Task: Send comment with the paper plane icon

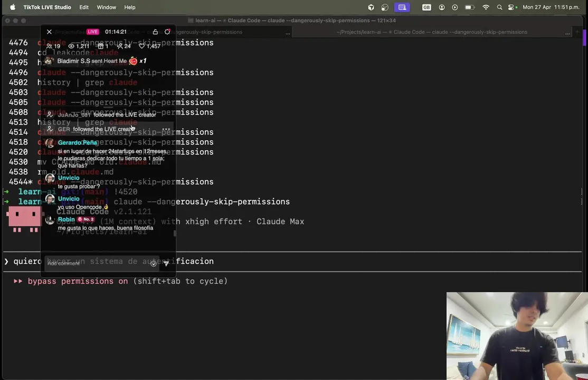Action: (166, 264)
